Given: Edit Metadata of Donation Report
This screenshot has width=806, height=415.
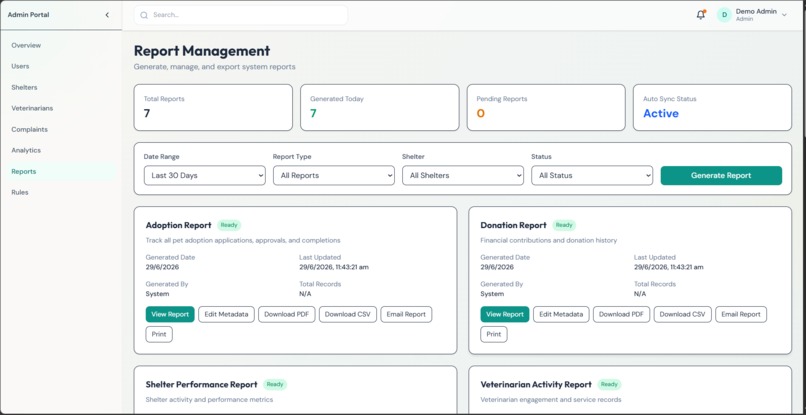Looking at the screenshot, I should pyautogui.click(x=561, y=314).
